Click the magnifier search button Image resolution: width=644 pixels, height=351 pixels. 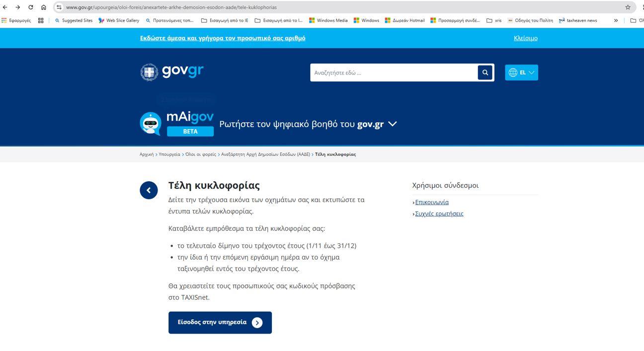(485, 72)
